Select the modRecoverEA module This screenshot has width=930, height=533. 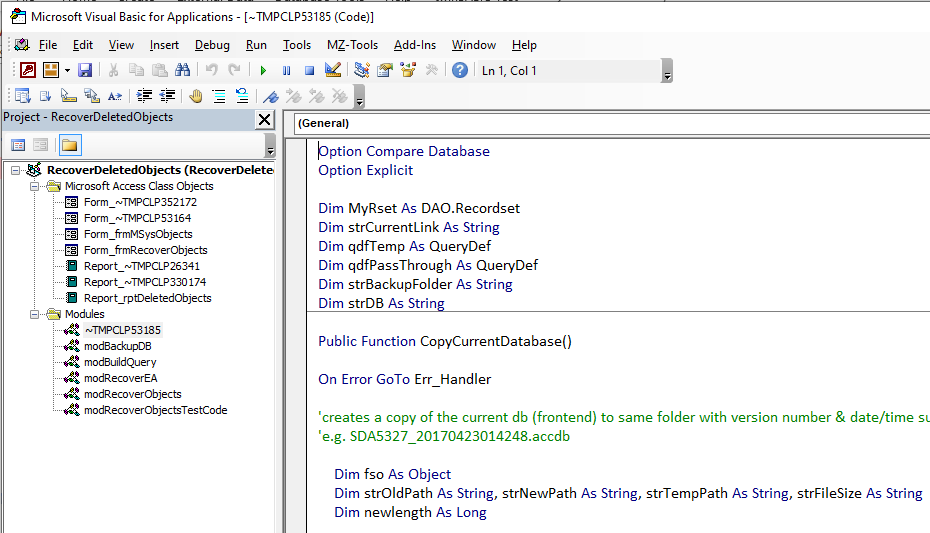(x=120, y=378)
